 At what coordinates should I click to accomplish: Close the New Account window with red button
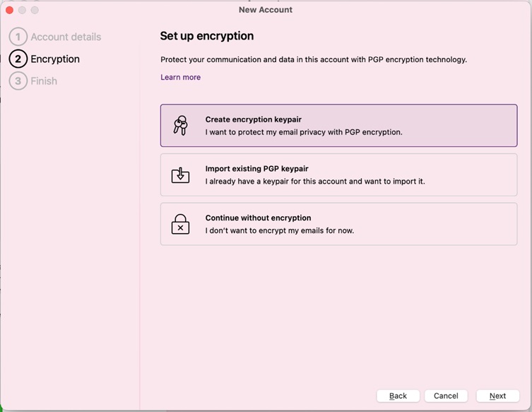click(10, 10)
